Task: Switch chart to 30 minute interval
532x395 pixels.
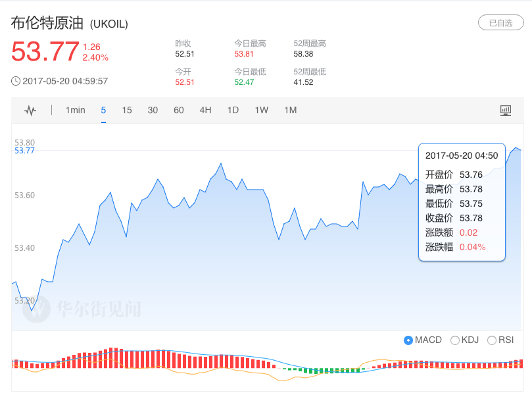Action: (153, 111)
